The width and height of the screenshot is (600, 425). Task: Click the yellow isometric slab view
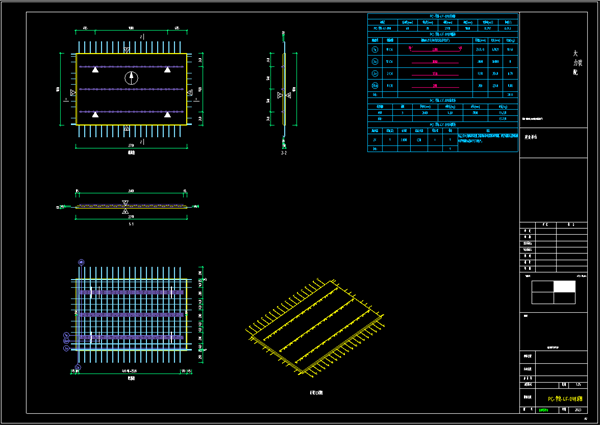point(315,327)
